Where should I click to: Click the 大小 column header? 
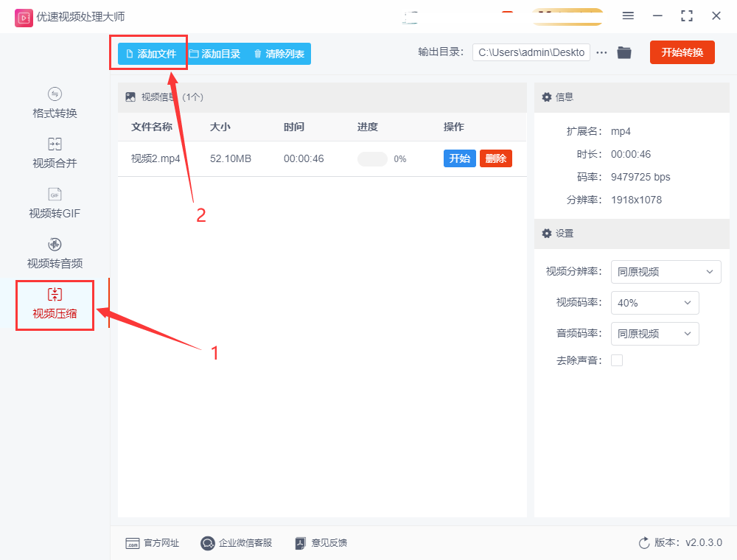(220, 127)
